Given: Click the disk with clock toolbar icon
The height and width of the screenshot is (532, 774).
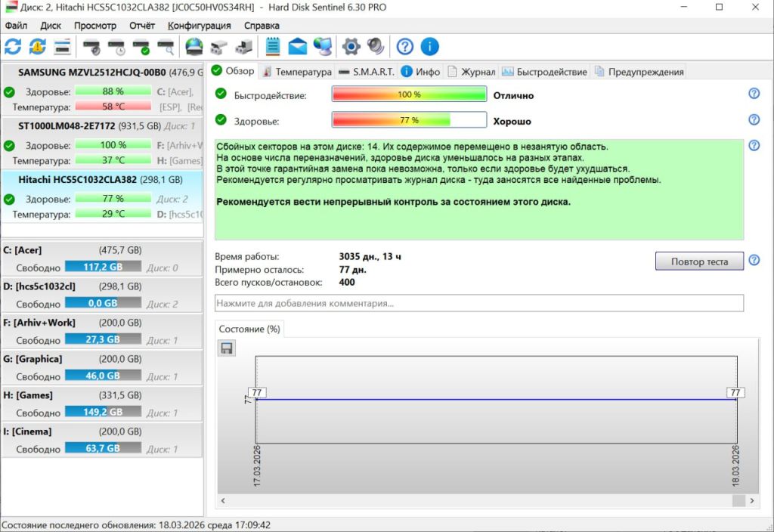Looking at the screenshot, I should (116, 47).
